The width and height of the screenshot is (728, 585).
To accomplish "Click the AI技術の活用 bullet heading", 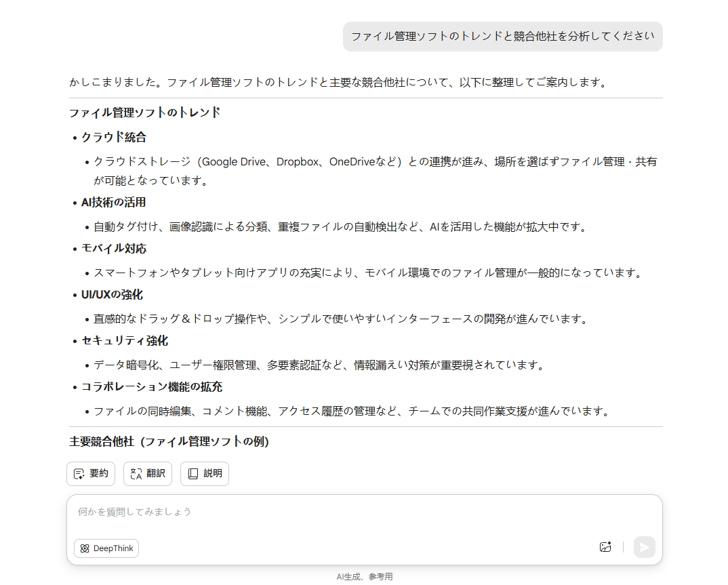I will click(113, 203).
